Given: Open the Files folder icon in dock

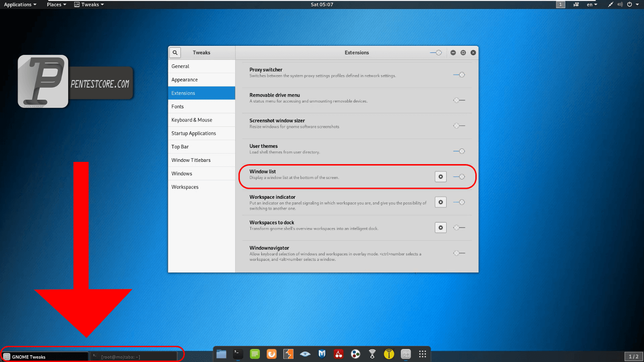Looking at the screenshot, I should [x=221, y=354].
